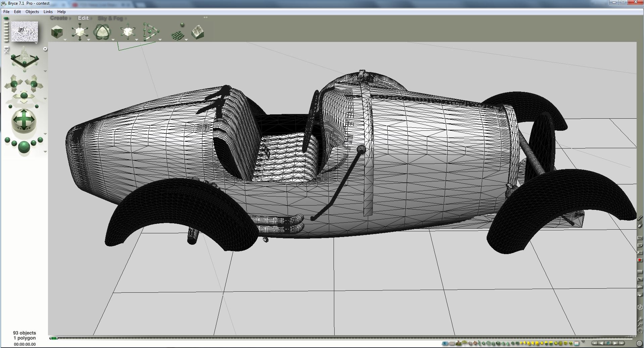Click the paintbrush spray render icon
Image resolution: width=644 pixels, height=348 pixels.
pos(640,218)
